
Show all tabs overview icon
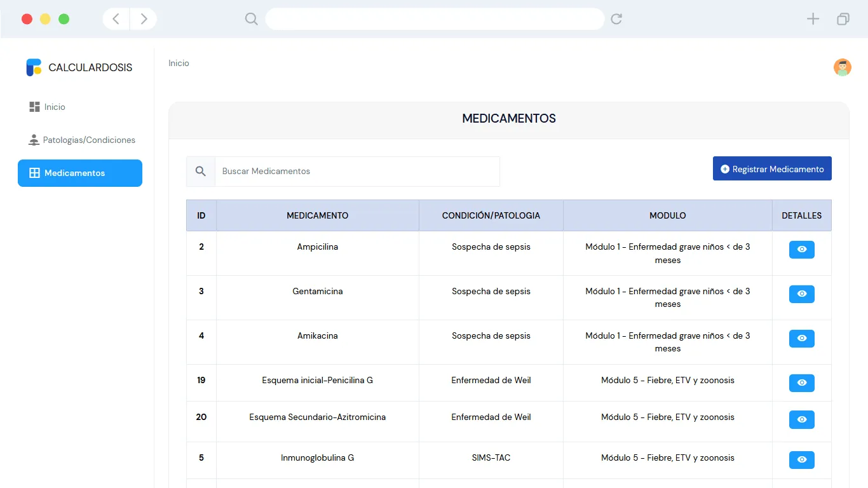tap(843, 19)
